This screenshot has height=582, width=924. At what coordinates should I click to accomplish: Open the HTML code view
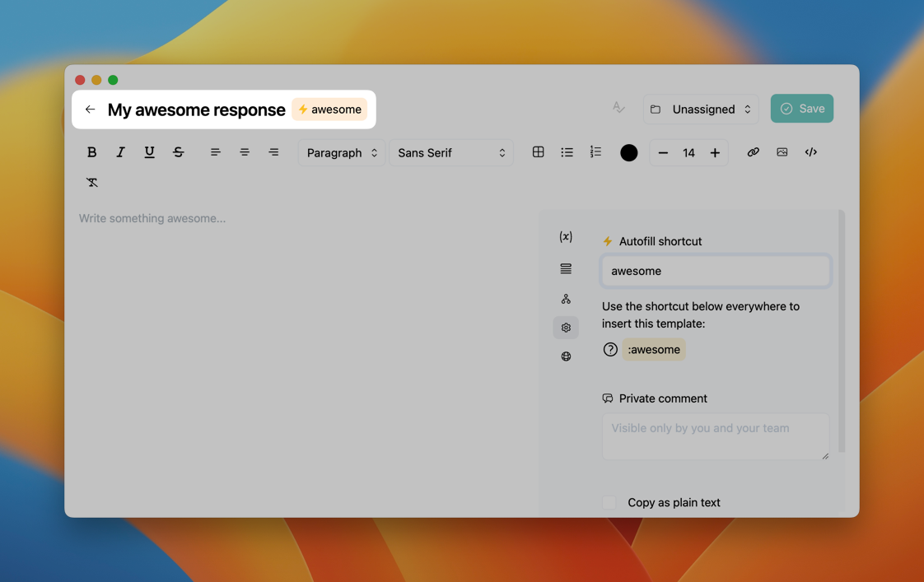point(810,152)
